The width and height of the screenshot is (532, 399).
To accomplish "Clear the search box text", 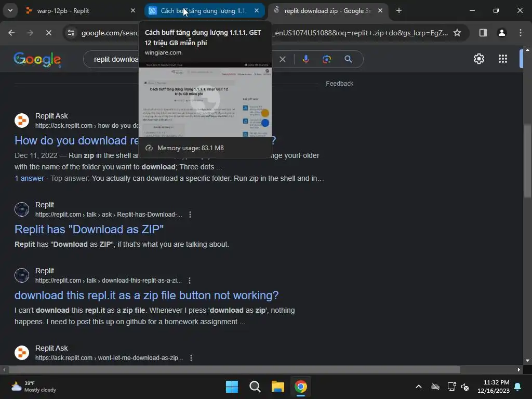I will pos(282,59).
